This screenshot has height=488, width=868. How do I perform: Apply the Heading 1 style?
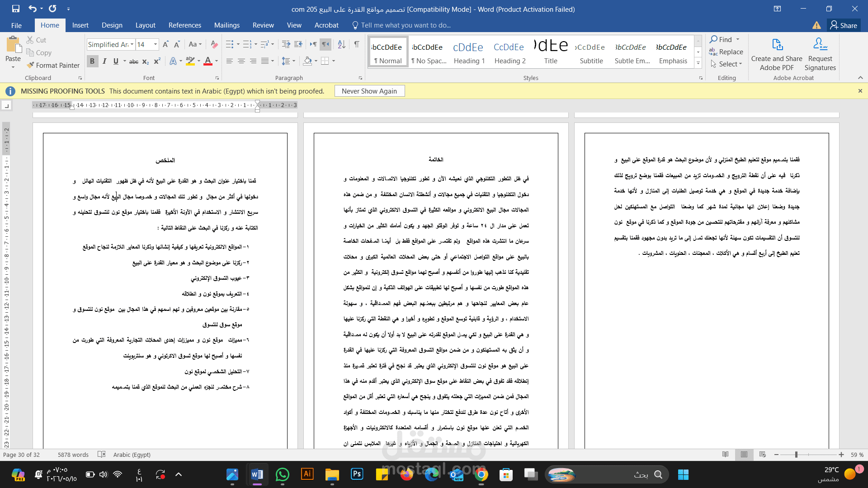tap(469, 52)
